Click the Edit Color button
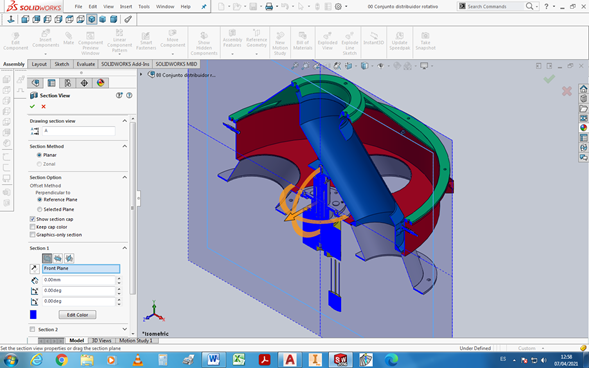This screenshot has height=368, width=589. tap(77, 315)
